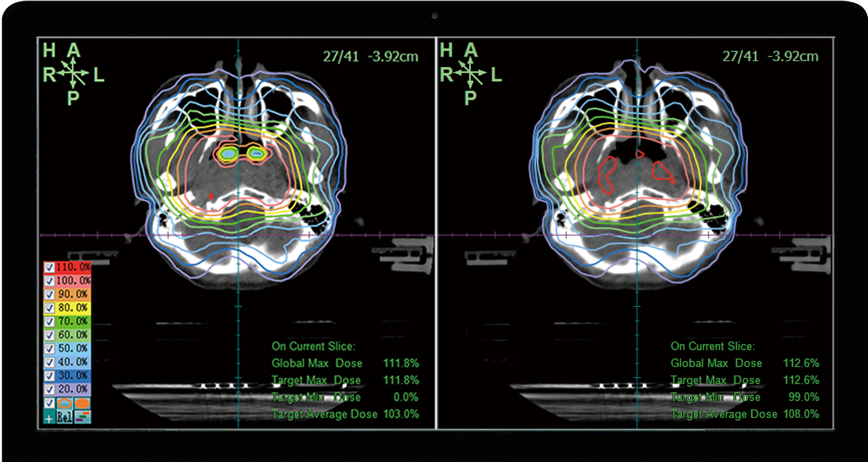Click the green-blue hotspot contour in left scan

(229, 155)
